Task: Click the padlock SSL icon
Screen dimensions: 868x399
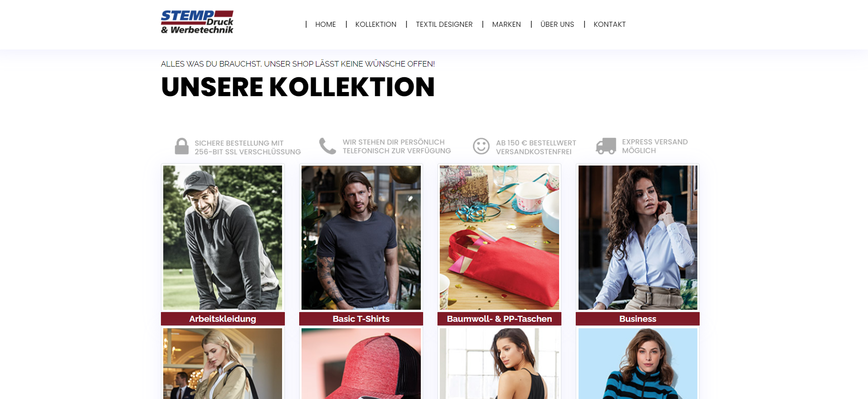Action: (x=182, y=146)
